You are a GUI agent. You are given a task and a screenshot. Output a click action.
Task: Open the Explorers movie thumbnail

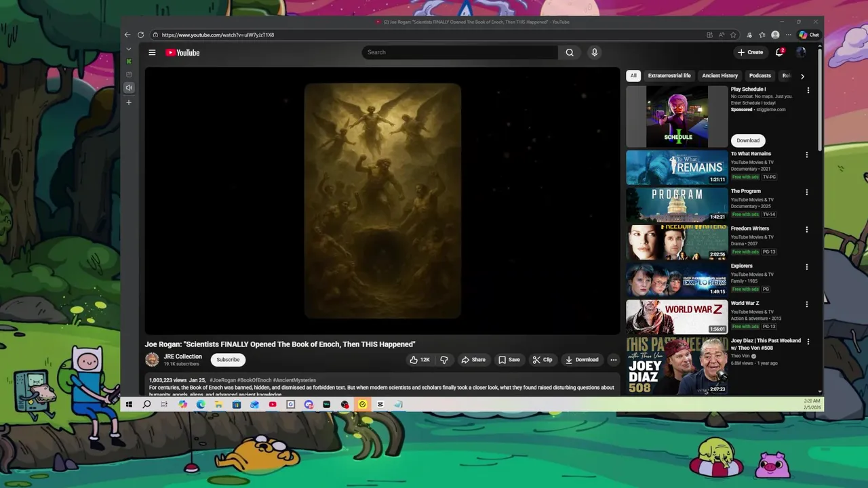tap(677, 279)
